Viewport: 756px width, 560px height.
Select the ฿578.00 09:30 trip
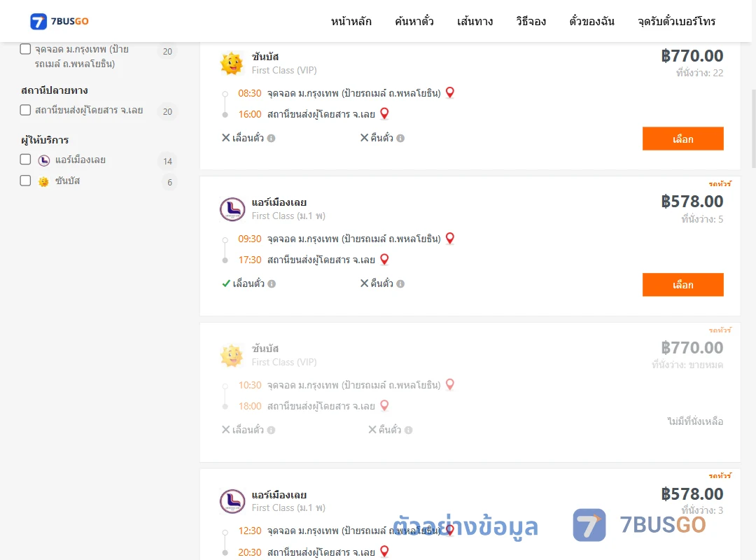tap(682, 285)
